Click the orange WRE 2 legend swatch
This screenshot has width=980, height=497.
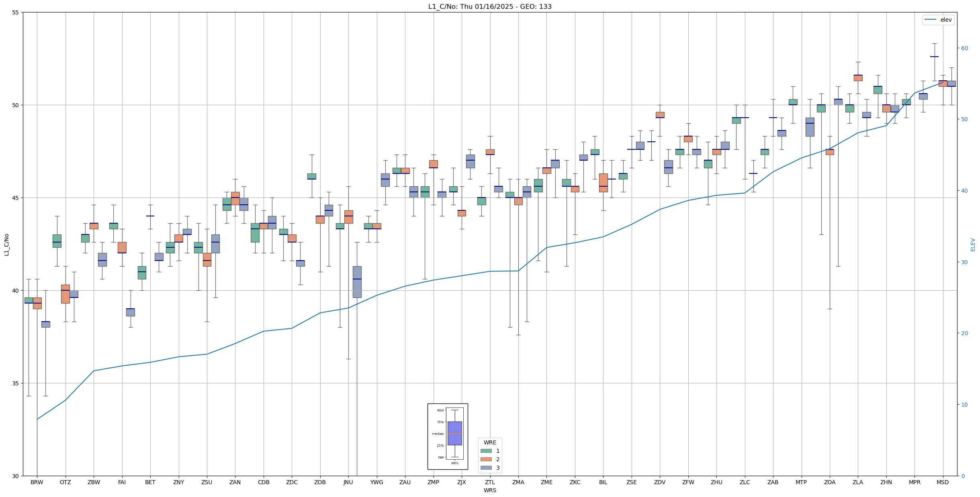pos(486,459)
